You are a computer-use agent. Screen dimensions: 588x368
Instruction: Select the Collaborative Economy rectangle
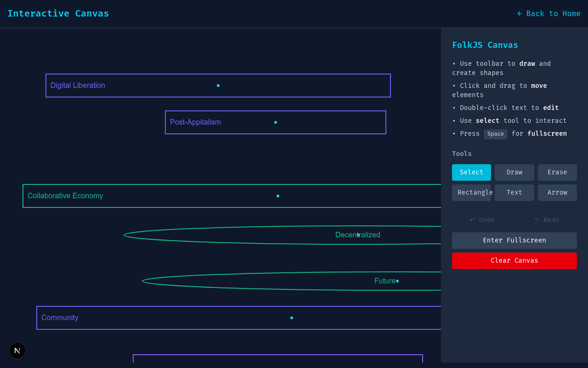coord(184,196)
